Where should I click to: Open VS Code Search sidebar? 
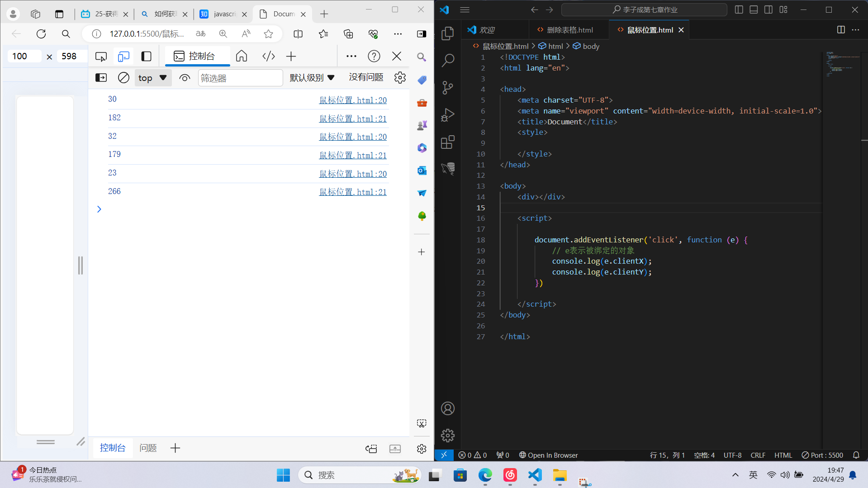click(x=447, y=60)
